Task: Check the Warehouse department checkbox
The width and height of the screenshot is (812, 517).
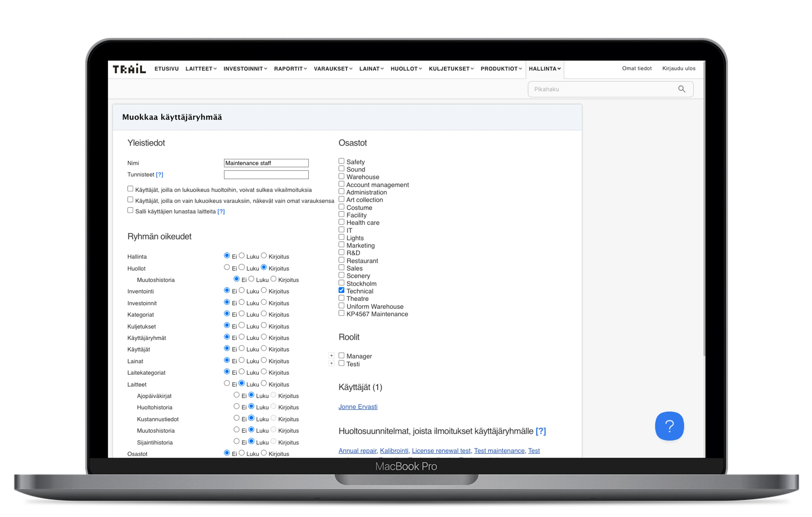Action: click(341, 176)
